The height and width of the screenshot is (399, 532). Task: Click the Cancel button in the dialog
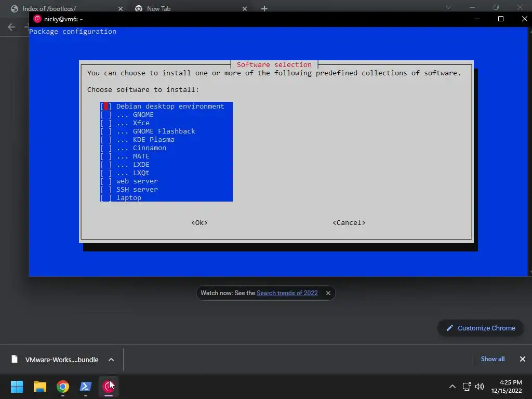tap(349, 222)
